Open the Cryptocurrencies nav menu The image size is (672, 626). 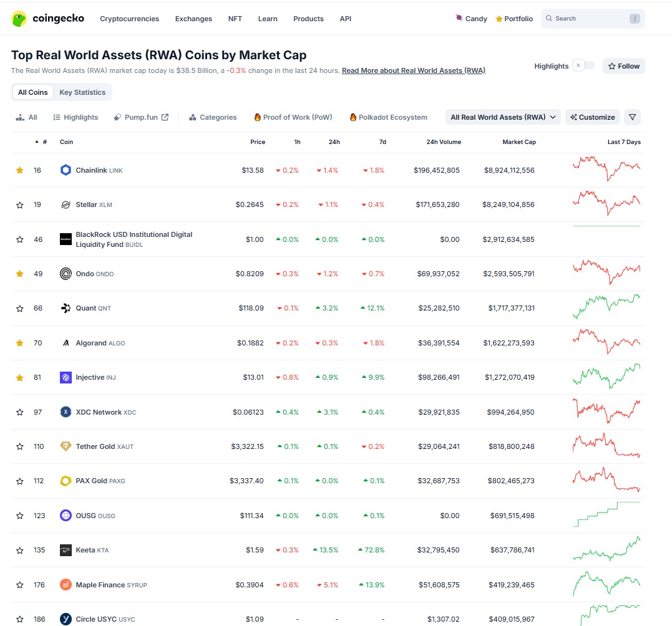point(129,19)
